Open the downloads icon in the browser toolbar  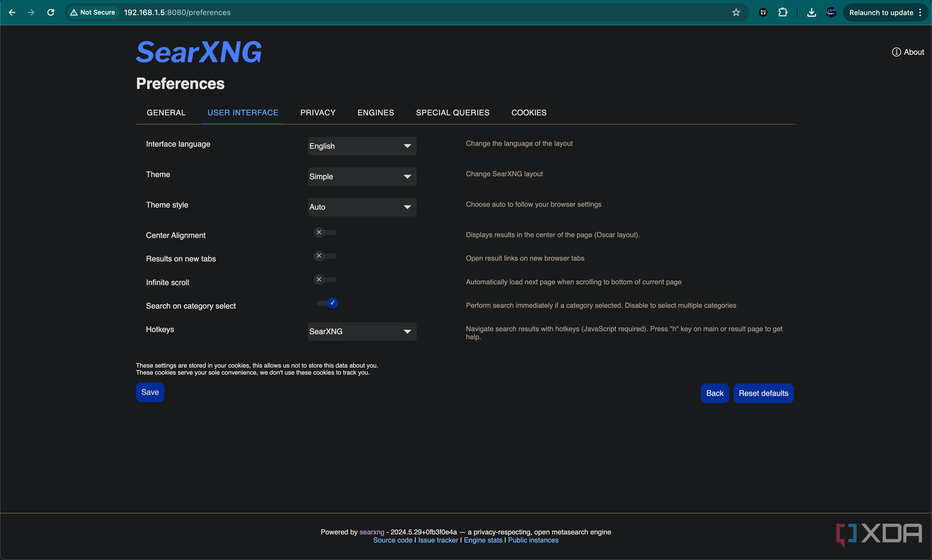(811, 12)
